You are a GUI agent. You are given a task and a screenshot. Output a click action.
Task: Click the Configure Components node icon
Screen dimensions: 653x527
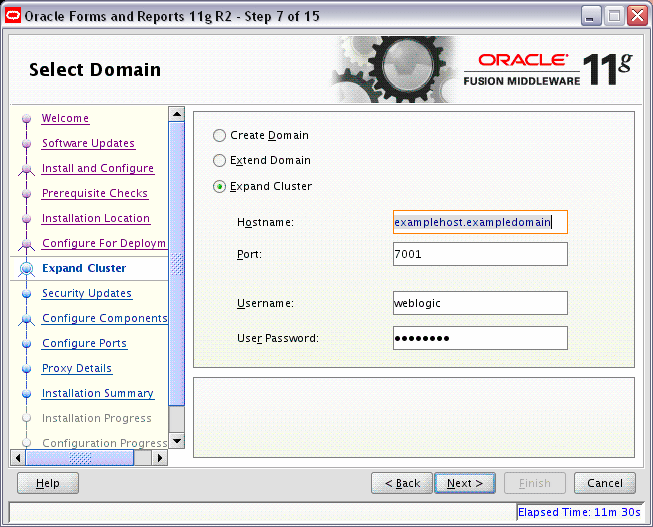pos(27,320)
